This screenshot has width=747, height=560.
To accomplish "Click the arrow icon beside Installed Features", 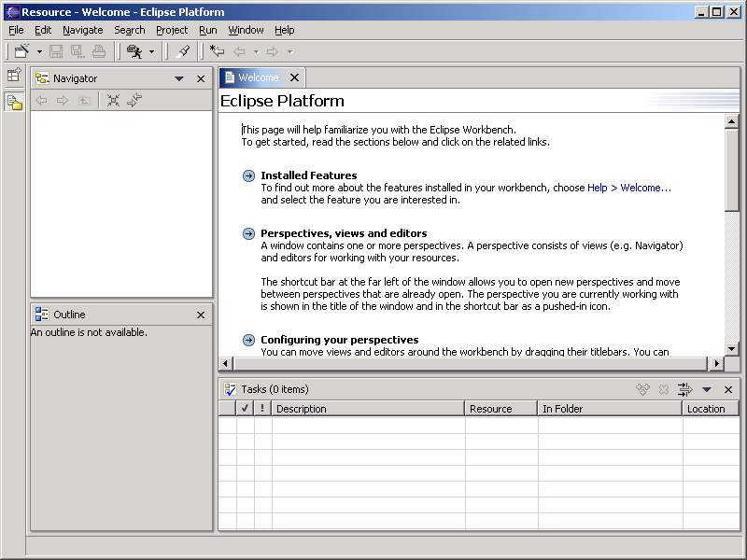I will click(248, 175).
